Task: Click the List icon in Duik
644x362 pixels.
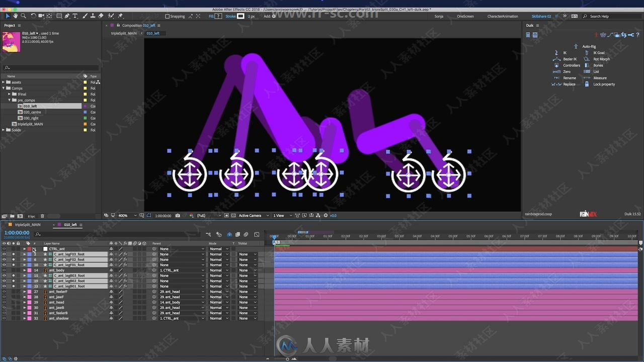Action: (587, 71)
